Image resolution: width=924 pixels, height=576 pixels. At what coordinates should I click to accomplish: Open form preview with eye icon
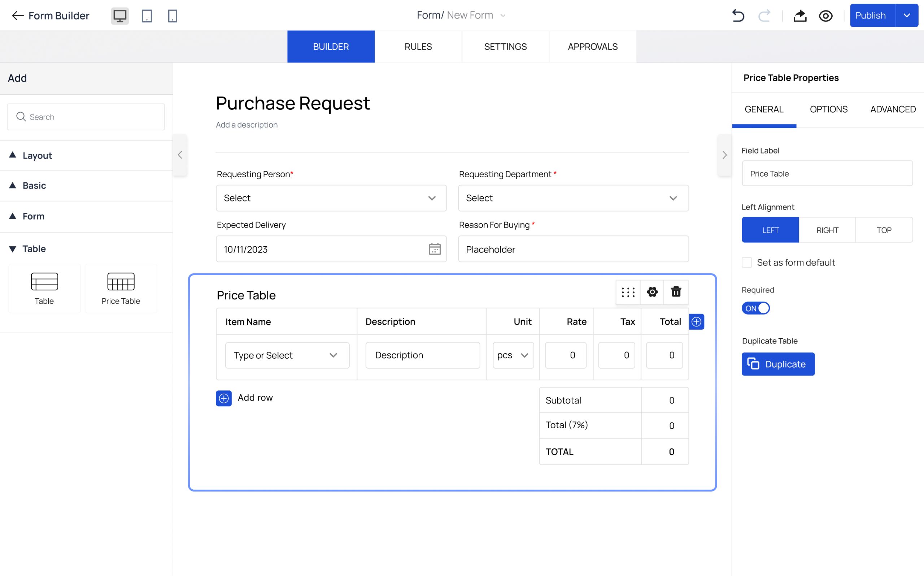pos(825,16)
